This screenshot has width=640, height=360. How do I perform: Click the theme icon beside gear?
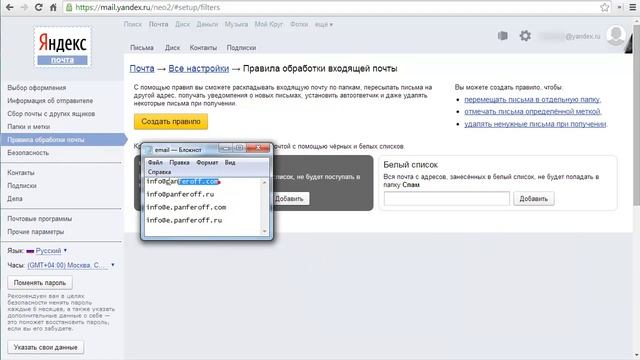click(x=503, y=36)
